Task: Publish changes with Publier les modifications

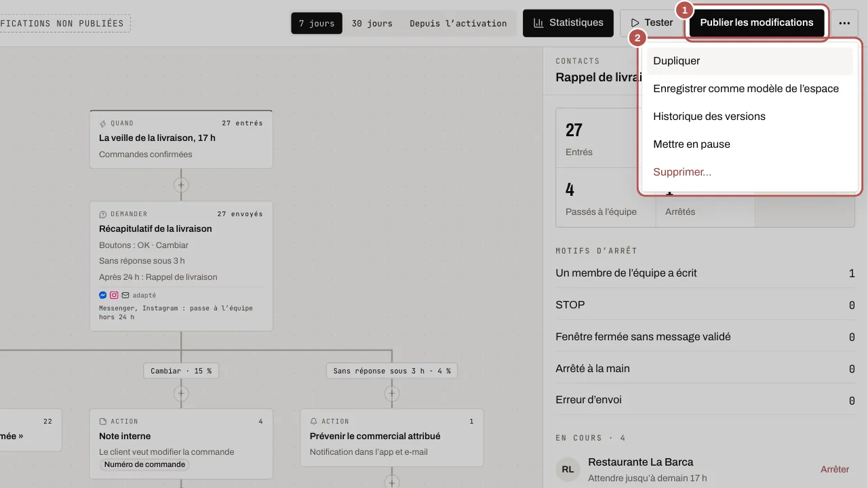Action: tap(757, 23)
